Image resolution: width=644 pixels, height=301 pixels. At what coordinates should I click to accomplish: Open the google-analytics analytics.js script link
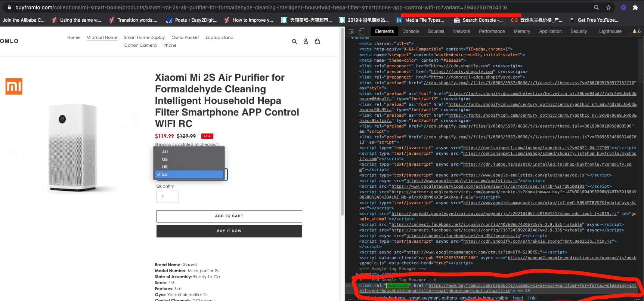[x=462, y=181]
